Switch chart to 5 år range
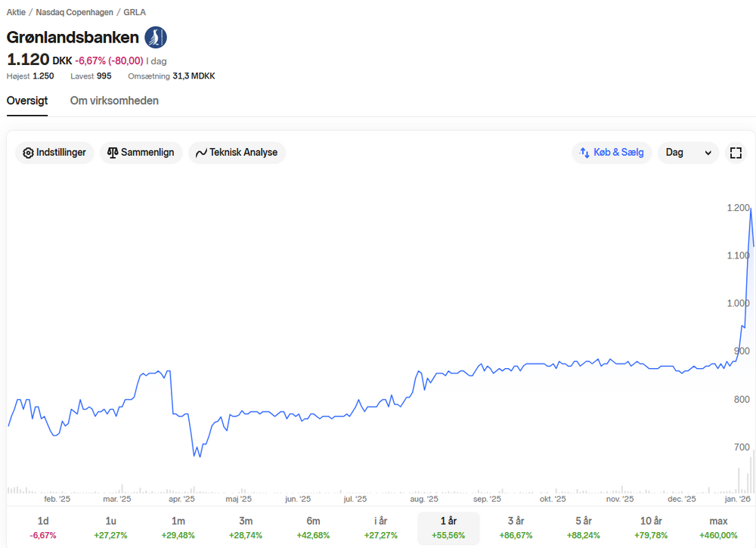Viewport: 756px width, 548px height. click(584, 528)
